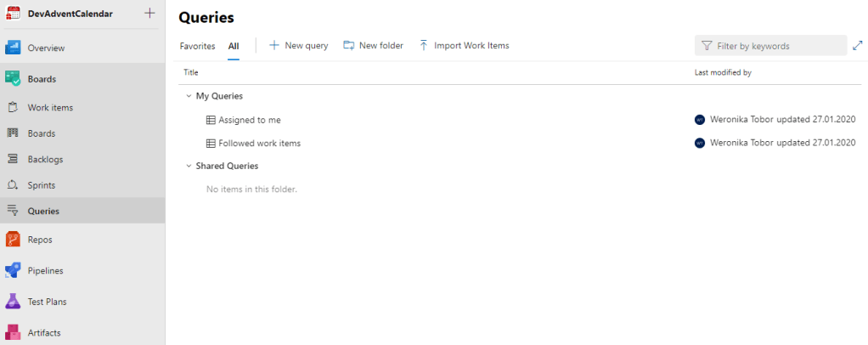868x345 pixels.
Task: Switch to the Favorites tab
Action: tap(197, 46)
